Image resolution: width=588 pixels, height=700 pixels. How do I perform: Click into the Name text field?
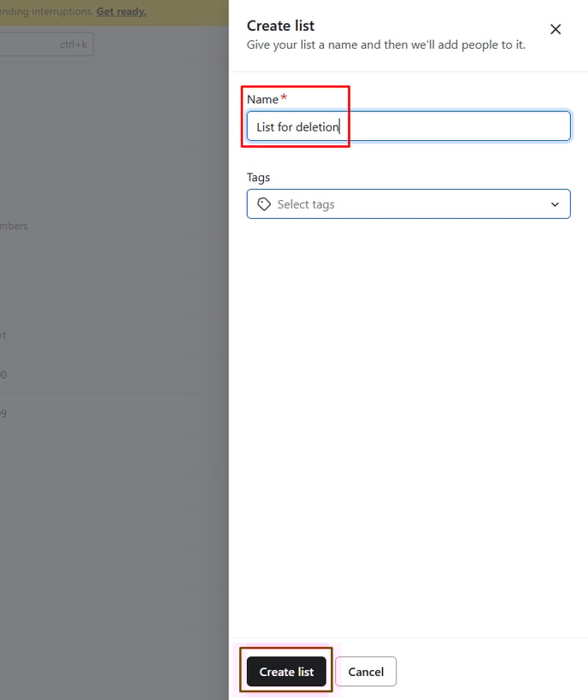(x=408, y=126)
